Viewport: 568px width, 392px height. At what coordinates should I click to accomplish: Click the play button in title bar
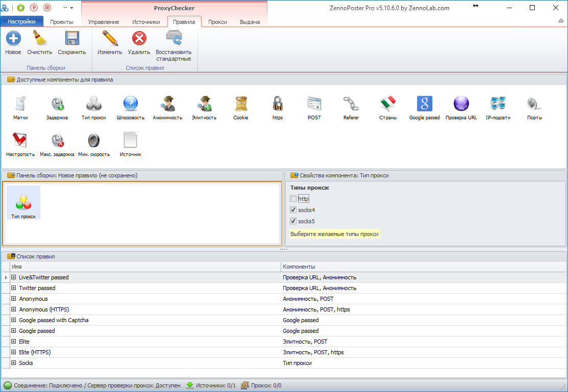pyautogui.click(x=34, y=7)
